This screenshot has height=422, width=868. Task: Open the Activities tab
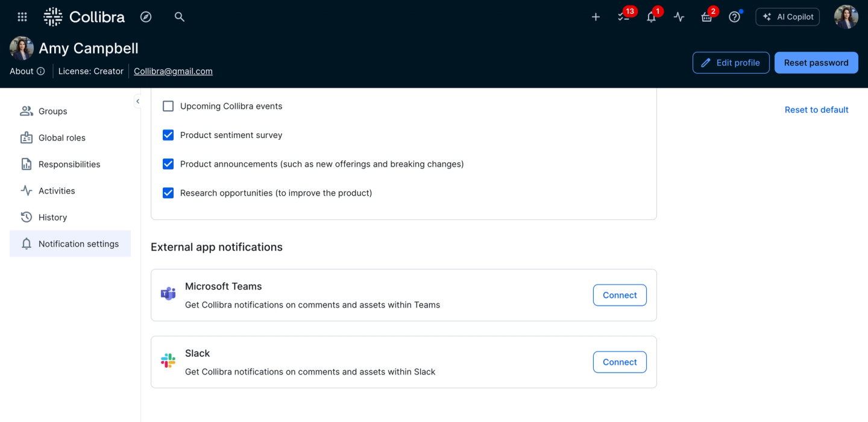[x=70, y=191]
